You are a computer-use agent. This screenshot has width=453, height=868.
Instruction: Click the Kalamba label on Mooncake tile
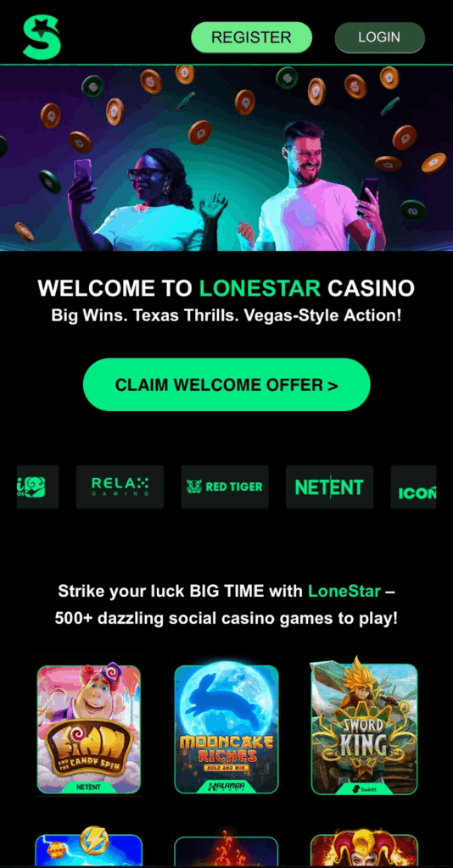pyautogui.click(x=226, y=787)
